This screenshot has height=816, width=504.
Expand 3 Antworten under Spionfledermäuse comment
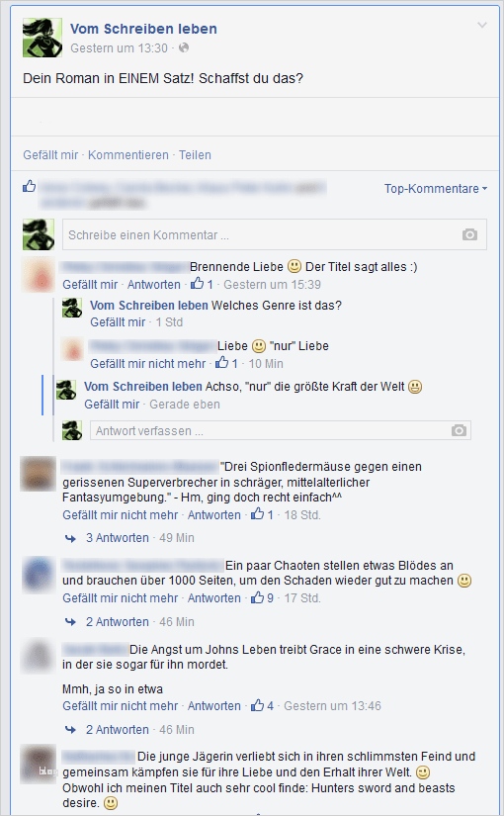pyautogui.click(x=117, y=538)
